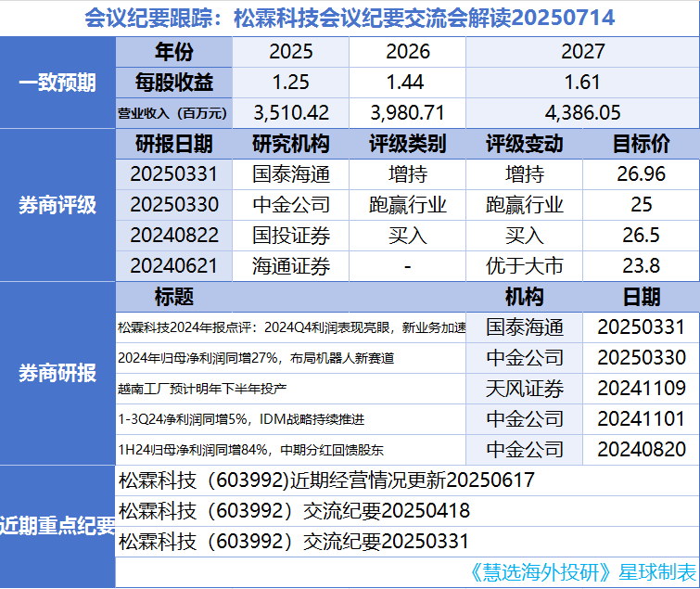This screenshot has height=589, width=700.
Task: Select EPS value 1.25
Action: [290, 83]
